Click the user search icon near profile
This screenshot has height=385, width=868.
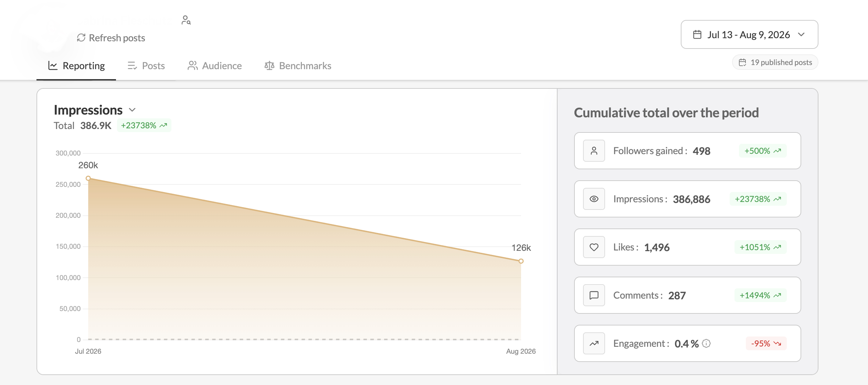point(186,20)
